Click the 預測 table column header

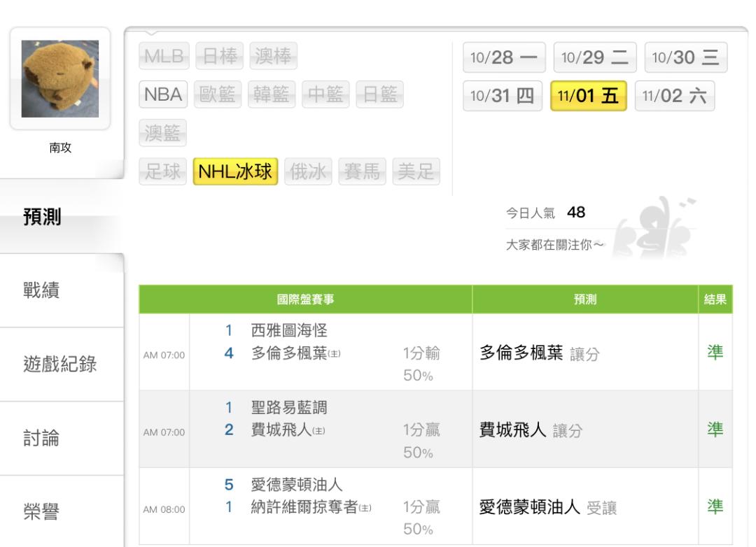[585, 299]
